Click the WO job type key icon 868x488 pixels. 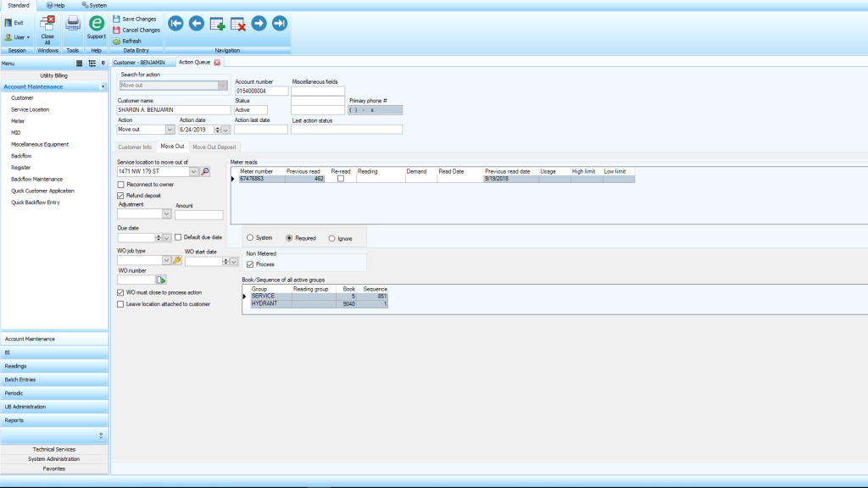pyautogui.click(x=175, y=260)
